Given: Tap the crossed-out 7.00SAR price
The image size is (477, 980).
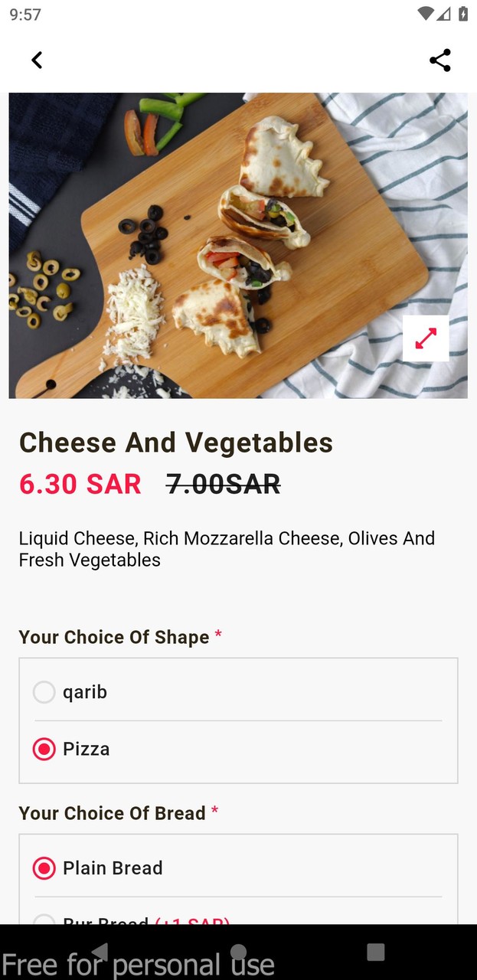Looking at the screenshot, I should (x=223, y=484).
